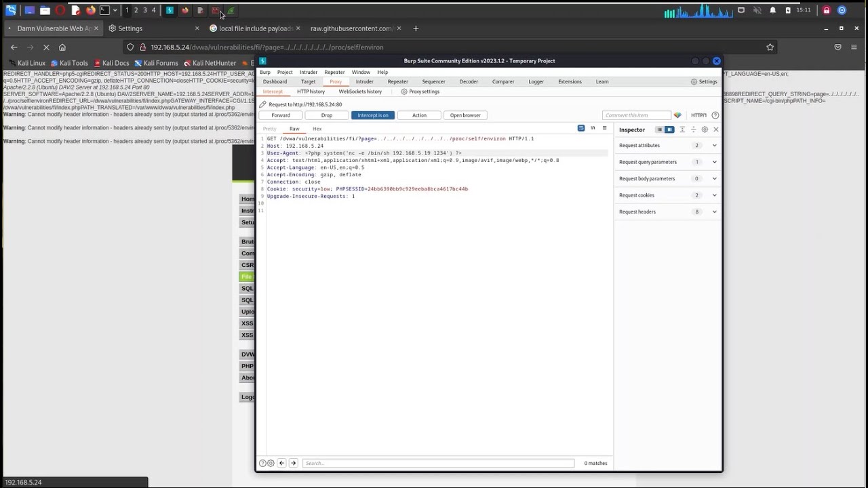868x488 pixels.
Task: Open the file manager from the top panel
Action: [45, 10]
